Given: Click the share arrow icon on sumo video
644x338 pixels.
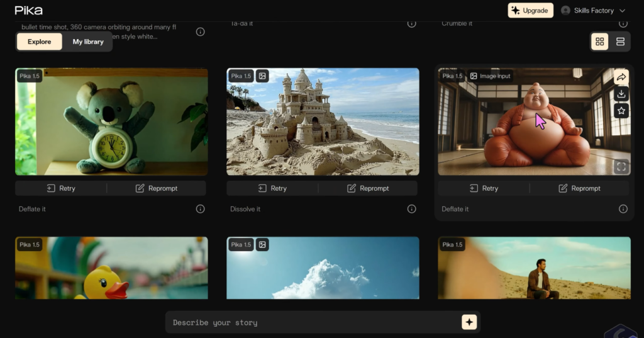Looking at the screenshot, I should (x=621, y=77).
